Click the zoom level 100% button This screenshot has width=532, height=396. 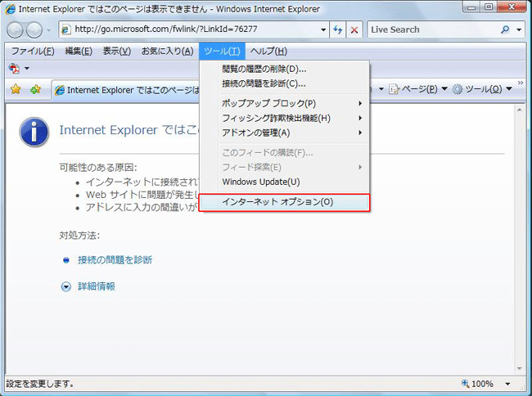[478, 384]
